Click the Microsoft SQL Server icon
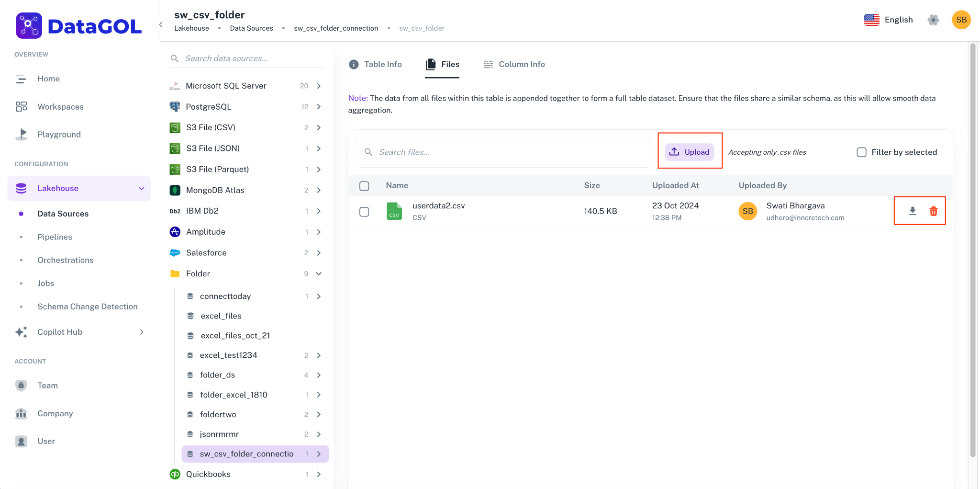Image resolution: width=980 pixels, height=489 pixels. [x=175, y=86]
